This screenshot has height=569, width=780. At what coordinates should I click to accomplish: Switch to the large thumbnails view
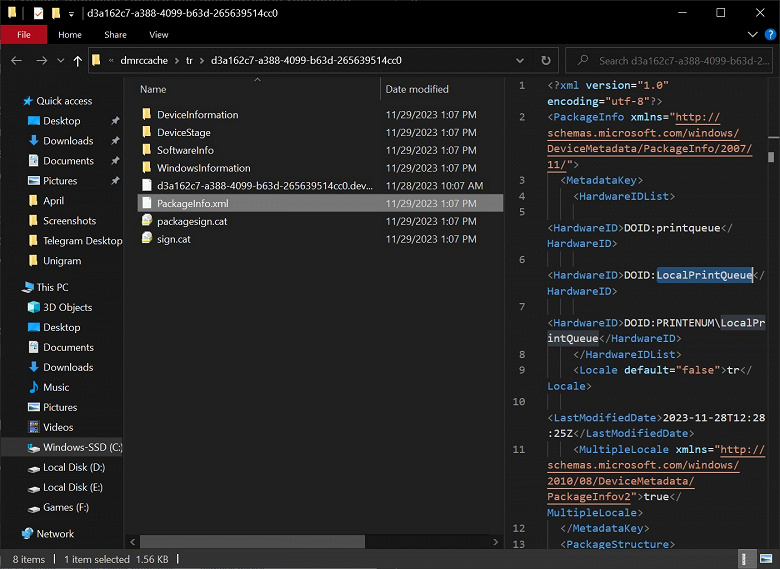click(765, 559)
